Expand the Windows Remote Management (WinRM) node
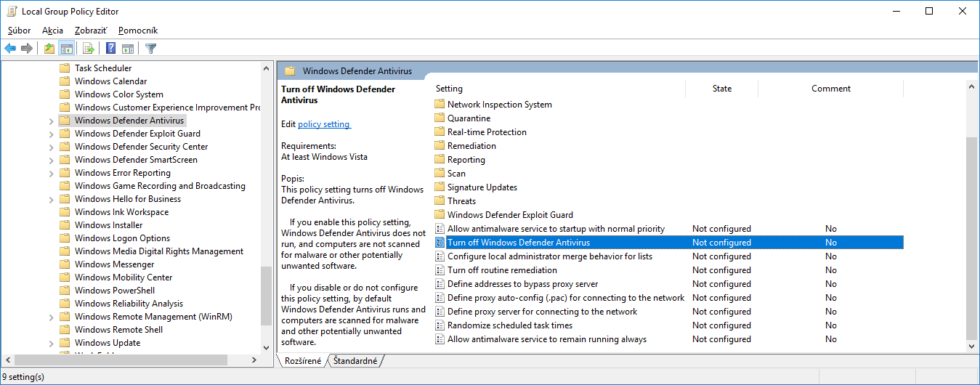Image resolution: width=980 pixels, height=385 pixels. (x=51, y=317)
